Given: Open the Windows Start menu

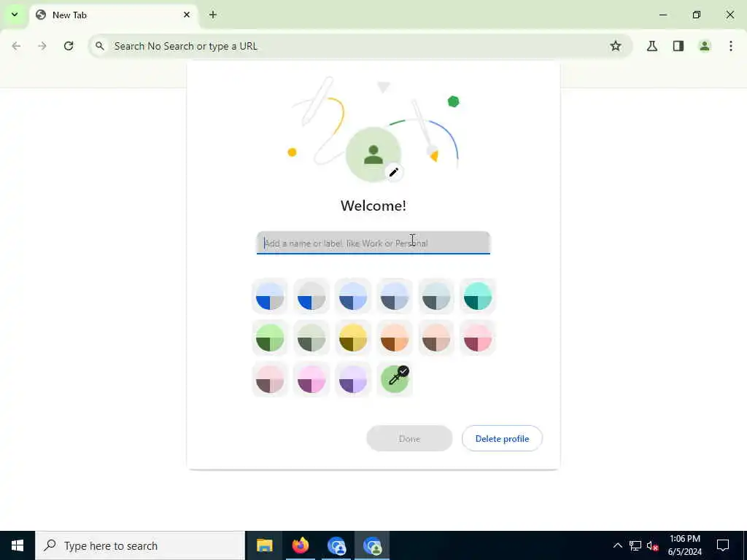Looking at the screenshot, I should (18, 545).
